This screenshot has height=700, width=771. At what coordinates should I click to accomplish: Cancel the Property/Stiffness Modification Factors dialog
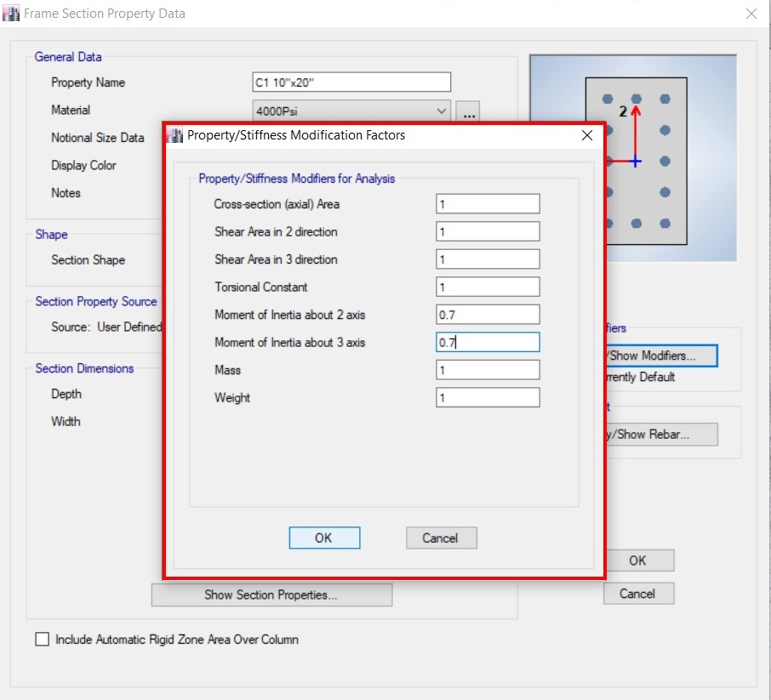point(441,538)
